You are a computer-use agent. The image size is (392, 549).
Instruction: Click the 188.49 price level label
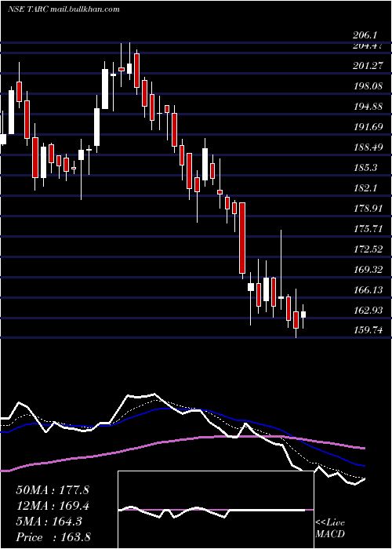368,147
